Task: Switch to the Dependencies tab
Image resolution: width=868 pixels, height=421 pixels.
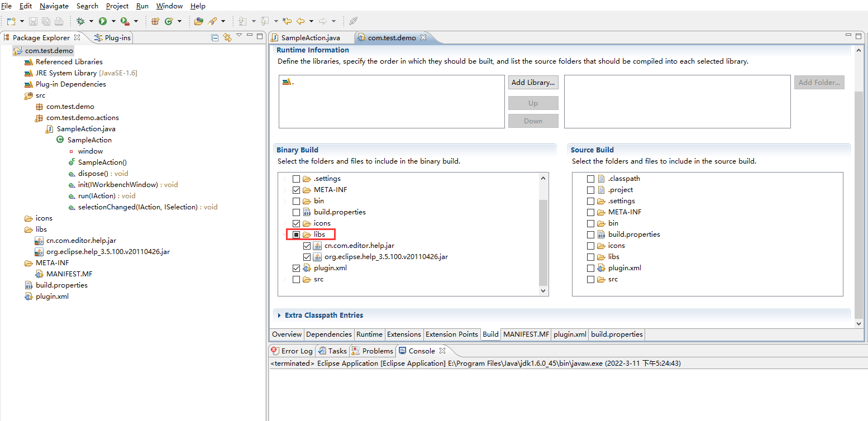Action: [x=329, y=334]
